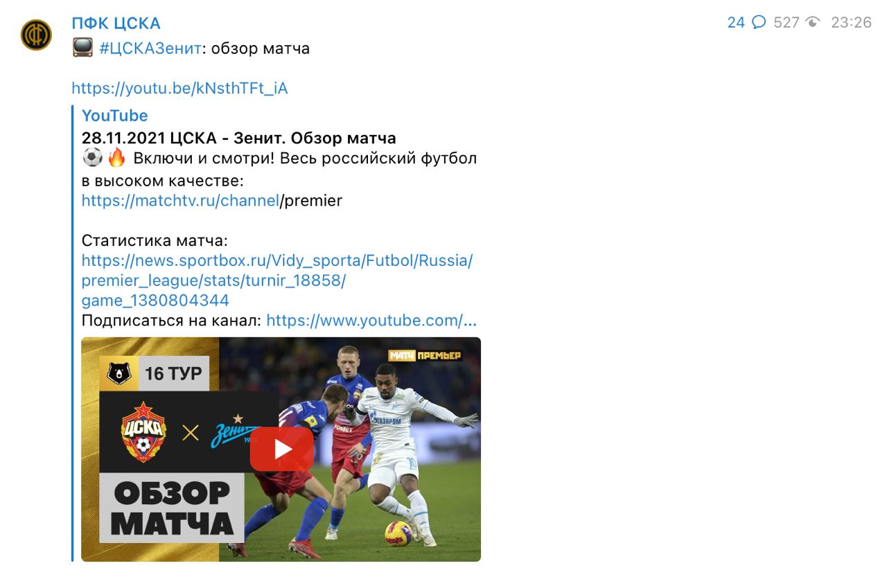Screen dimensions: 887x588
Task: Click the ЦСКА club logo in thumbnail
Action: pos(143,432)
